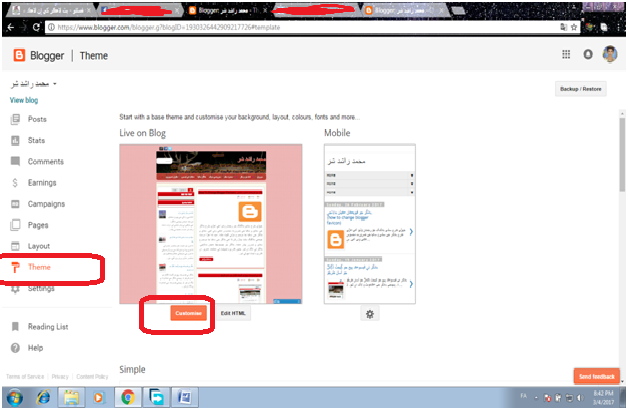Open Word from taskbar

click(185, 398)
